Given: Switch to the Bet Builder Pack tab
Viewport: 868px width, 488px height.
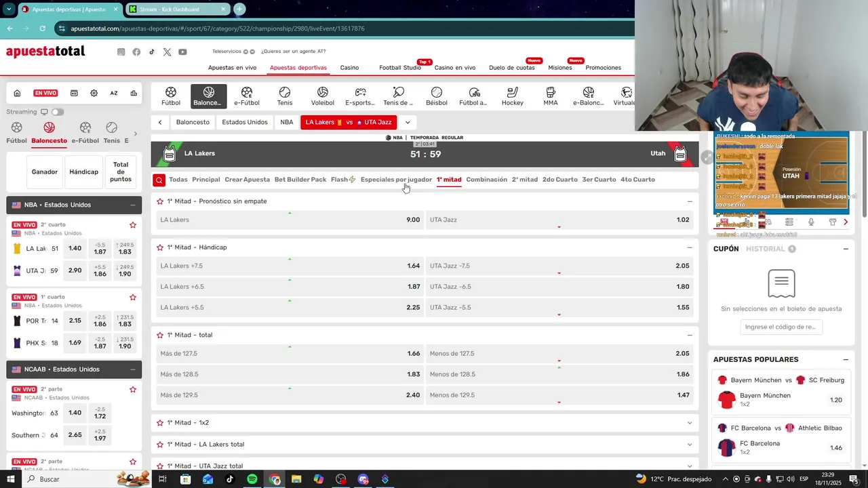Looking at the screenshot, I should click(x=300, y=180).
